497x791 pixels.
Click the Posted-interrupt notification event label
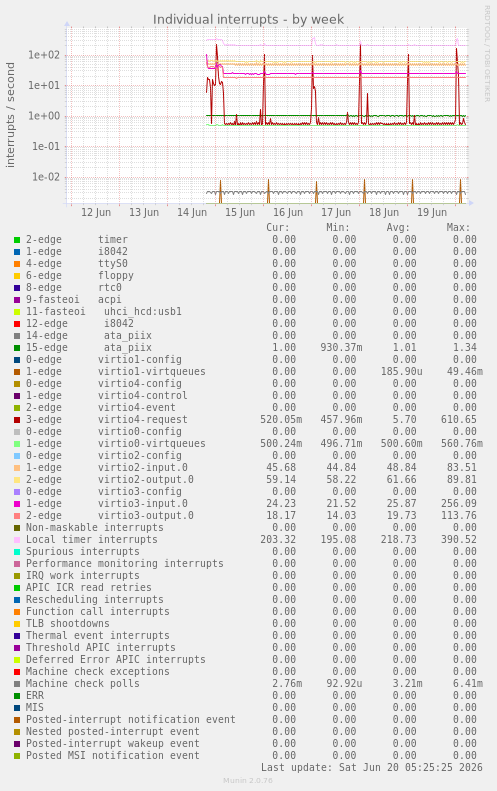pos(131,720)
